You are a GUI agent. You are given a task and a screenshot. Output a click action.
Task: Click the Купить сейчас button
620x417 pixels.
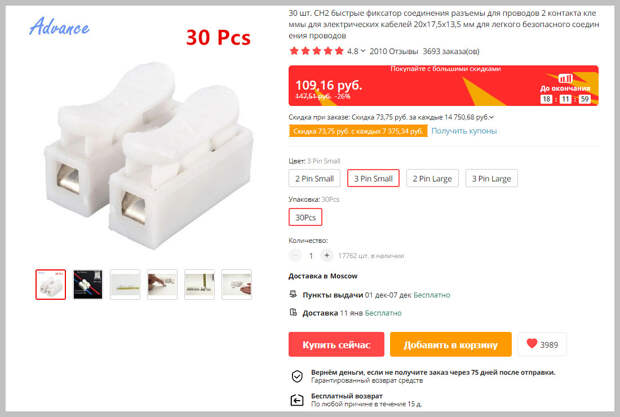point(336,344)
